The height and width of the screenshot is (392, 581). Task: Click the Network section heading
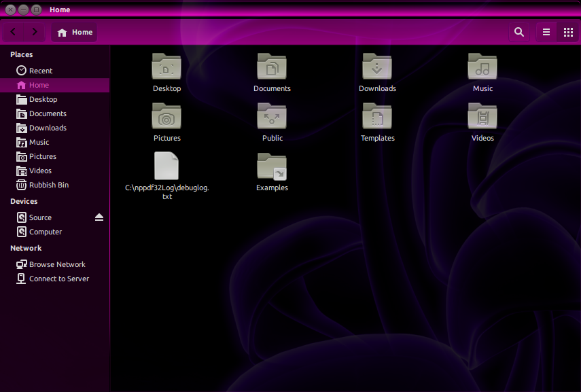click(x=26, y=248)
